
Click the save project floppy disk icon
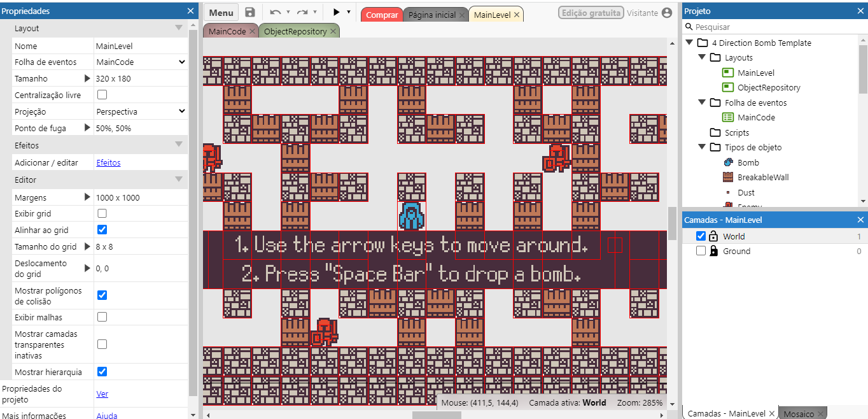250,13
